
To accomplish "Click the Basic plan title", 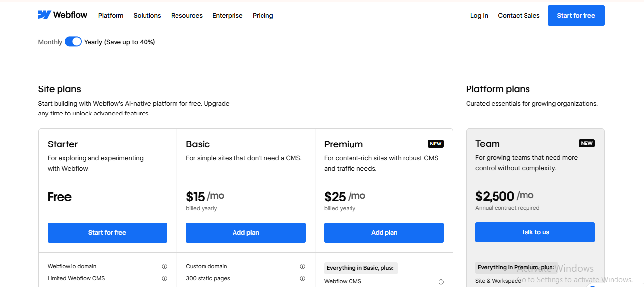I will click(198, 144).
